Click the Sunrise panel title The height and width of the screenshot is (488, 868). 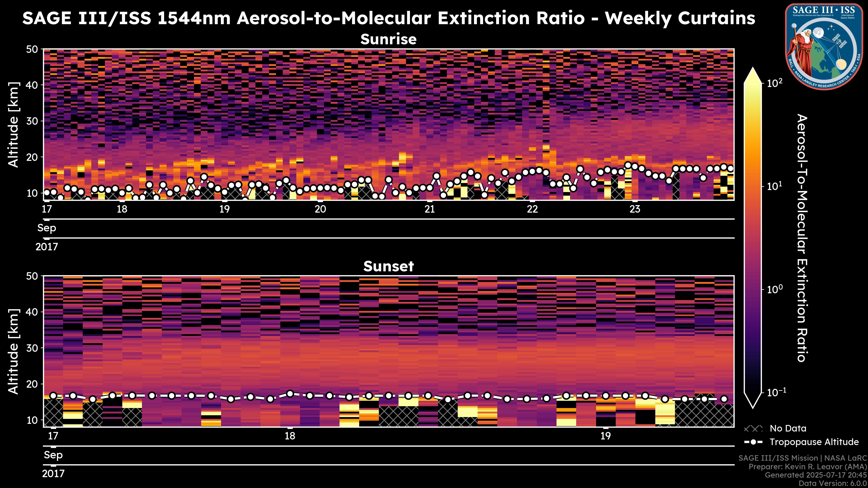click(388, 39)
